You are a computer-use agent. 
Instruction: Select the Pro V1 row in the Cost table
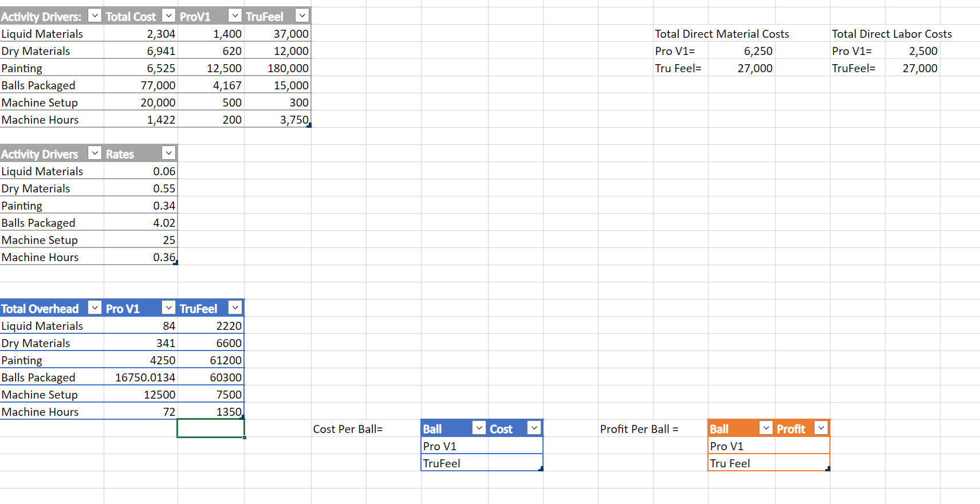[482, 446]
